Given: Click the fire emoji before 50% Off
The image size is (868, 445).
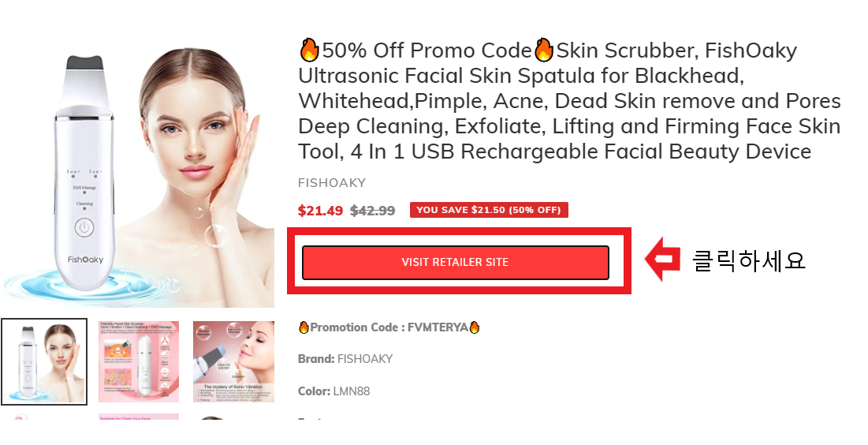Looking at the screenshot, I should pyautogui.click(x=310, y=50).
